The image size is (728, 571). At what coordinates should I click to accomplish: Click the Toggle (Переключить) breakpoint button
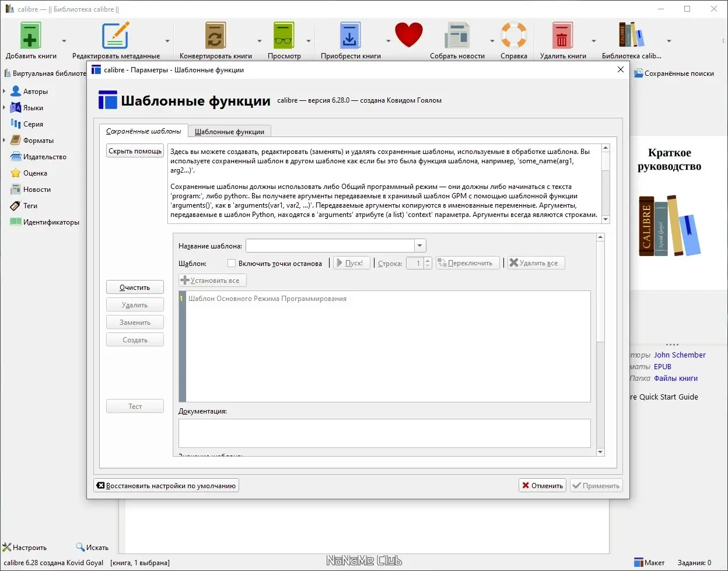tap(468, 263)
